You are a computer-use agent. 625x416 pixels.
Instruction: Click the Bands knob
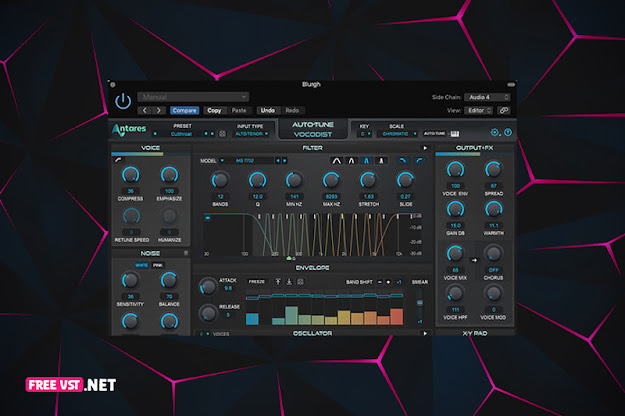click(x=220, y=180)
